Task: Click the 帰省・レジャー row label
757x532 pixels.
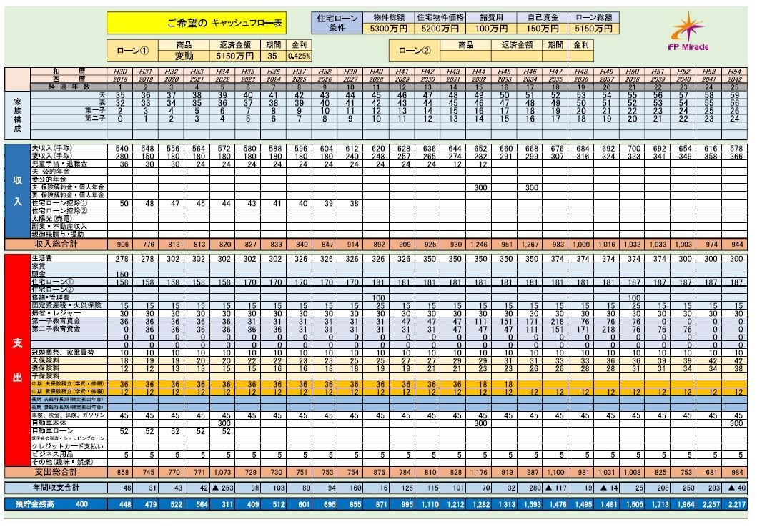Action: [x=69, y=313]
